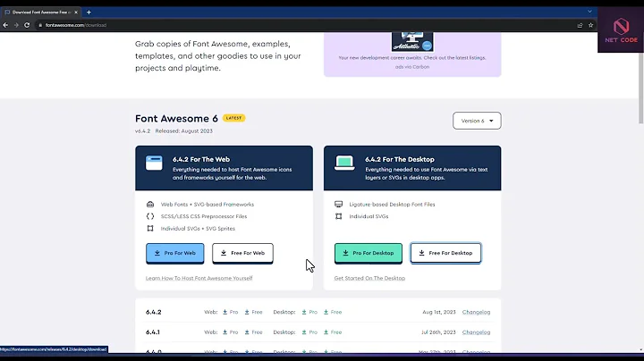The image size is (644, 361).
Task: Download 6.4.2 Web Pro from the version list
Action: point(231,312)
